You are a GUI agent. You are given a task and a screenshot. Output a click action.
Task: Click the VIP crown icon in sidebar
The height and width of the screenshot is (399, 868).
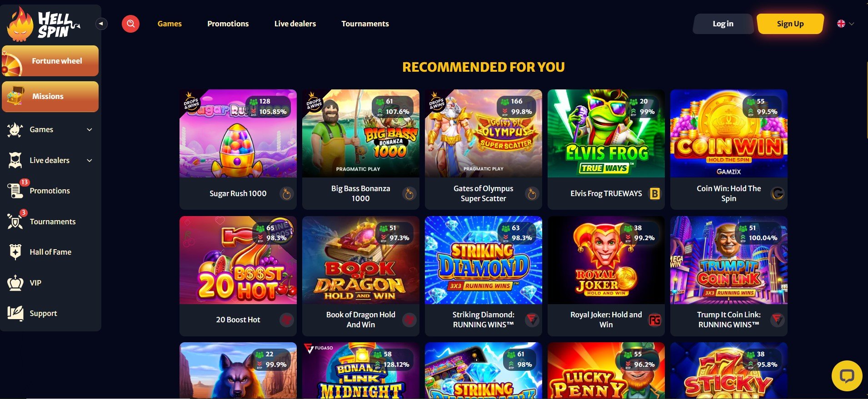coord(15,283)
